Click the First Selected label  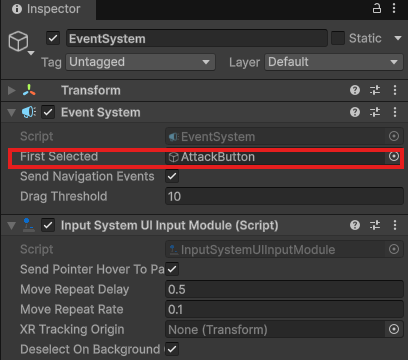pos(59,156)
